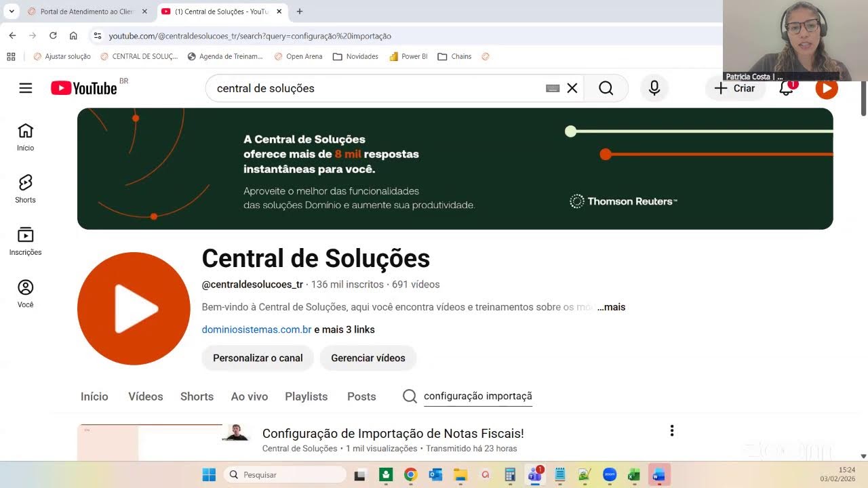Open the channel Início tab

pyautogui.click(x=94, y=396)
